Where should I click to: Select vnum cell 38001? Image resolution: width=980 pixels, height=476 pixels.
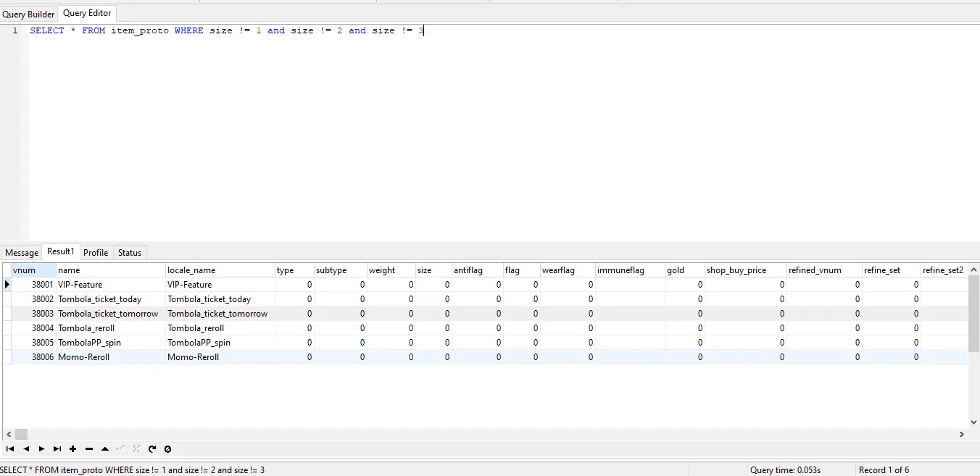(x=34, y=285)
